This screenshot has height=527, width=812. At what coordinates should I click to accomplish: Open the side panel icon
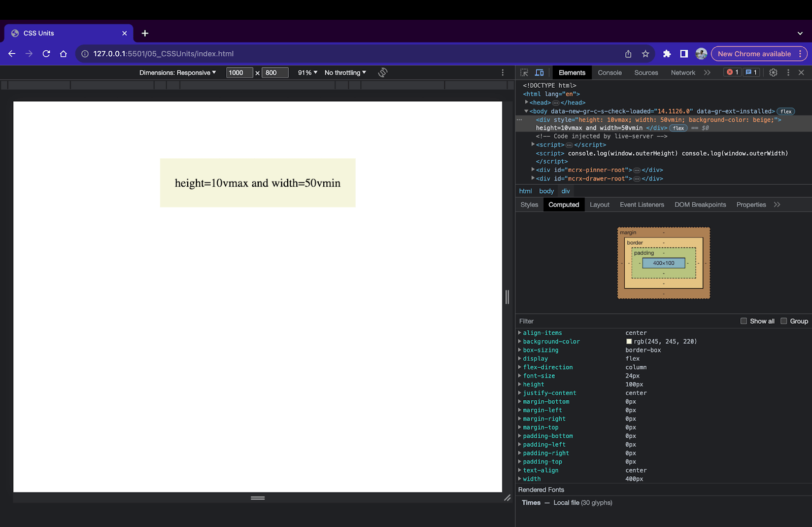(x=684, y=54)
